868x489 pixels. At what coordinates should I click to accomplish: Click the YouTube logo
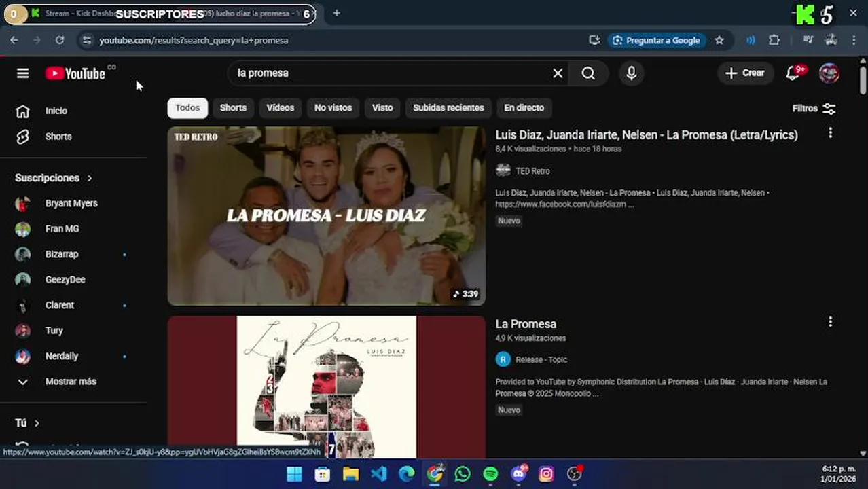coord(75,73)
